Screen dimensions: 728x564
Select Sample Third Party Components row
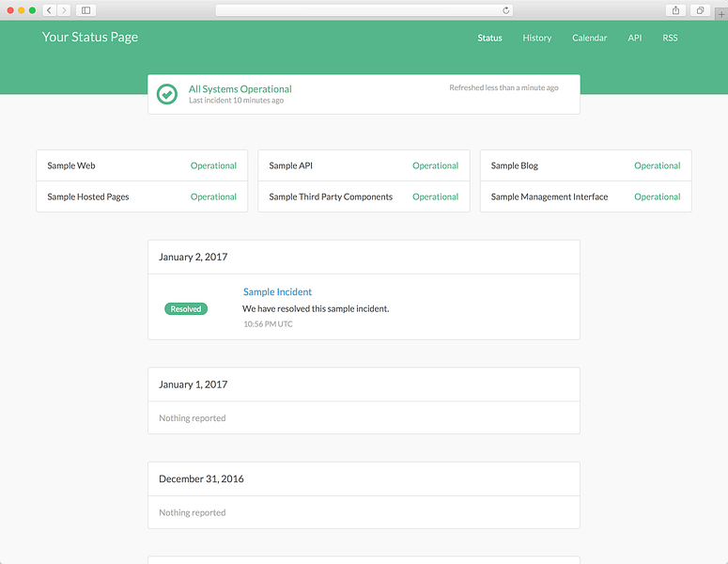(x=364, y=197)
